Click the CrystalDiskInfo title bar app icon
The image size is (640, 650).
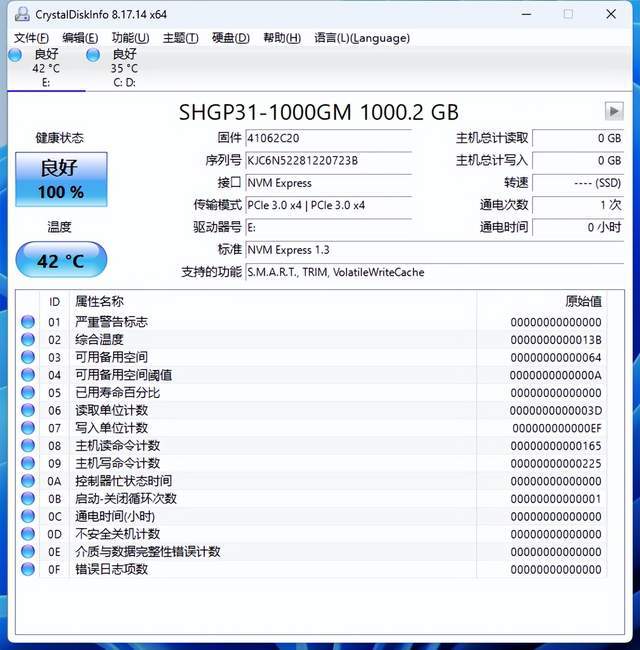[x=22, y=14]
